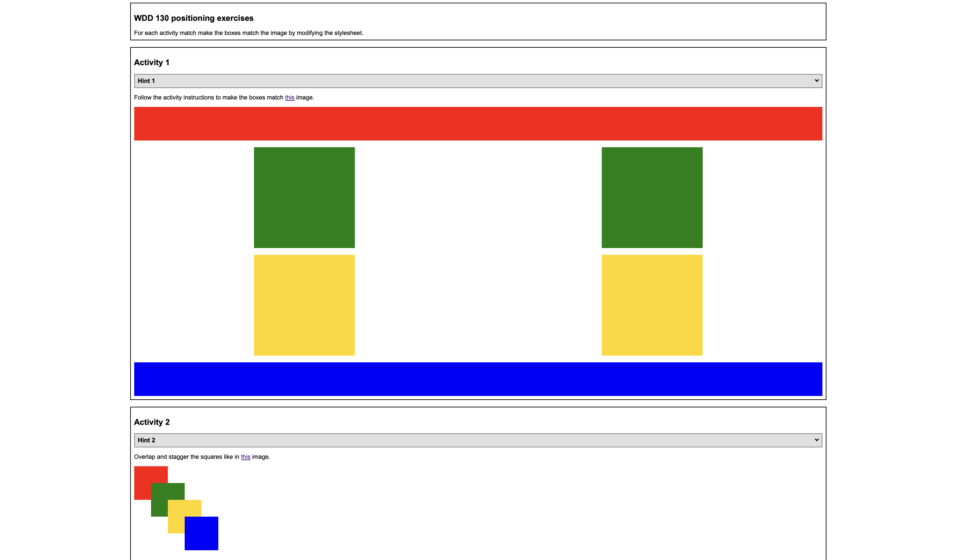Click the wide blue bar in Activity 1
This screenshot has width=960, height=560.
478,379
